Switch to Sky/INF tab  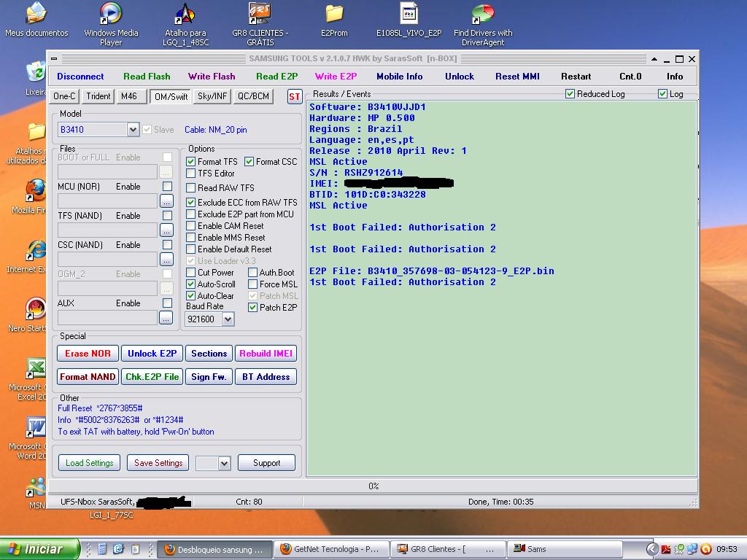(x=212, y=96)
